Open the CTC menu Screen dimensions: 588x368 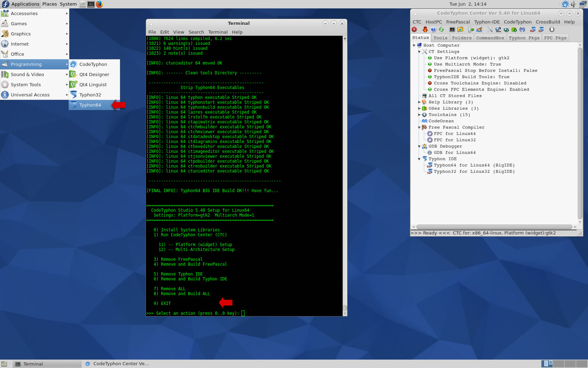[417, 22]
